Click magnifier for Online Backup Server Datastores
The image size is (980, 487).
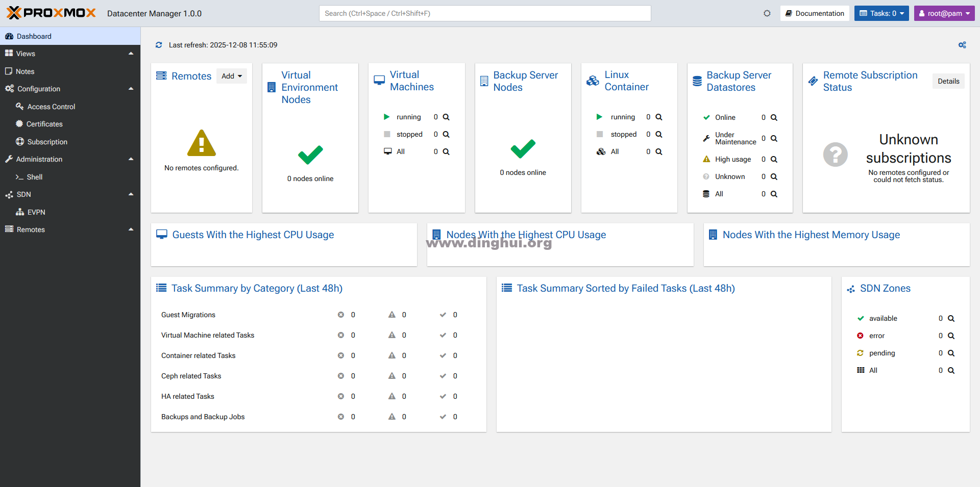[774, 117]
